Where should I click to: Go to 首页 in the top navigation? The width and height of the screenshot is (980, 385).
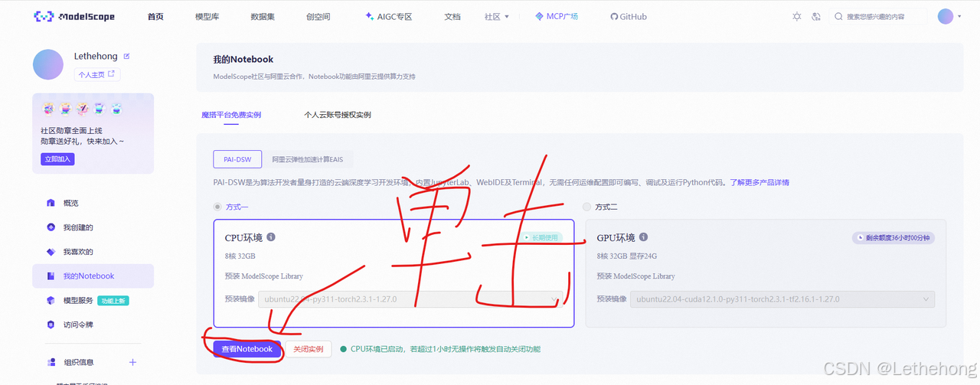155,16
